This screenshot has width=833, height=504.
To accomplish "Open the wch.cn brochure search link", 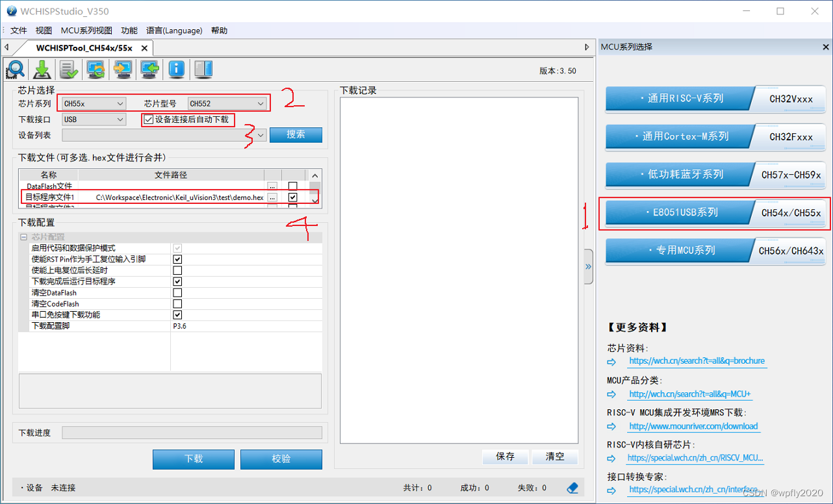I will (697, 361).
